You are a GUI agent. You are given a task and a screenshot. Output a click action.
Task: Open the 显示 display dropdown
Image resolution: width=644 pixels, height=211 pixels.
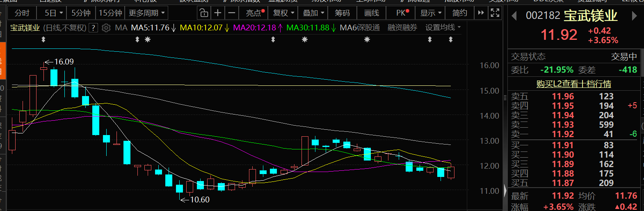(431, 13)
